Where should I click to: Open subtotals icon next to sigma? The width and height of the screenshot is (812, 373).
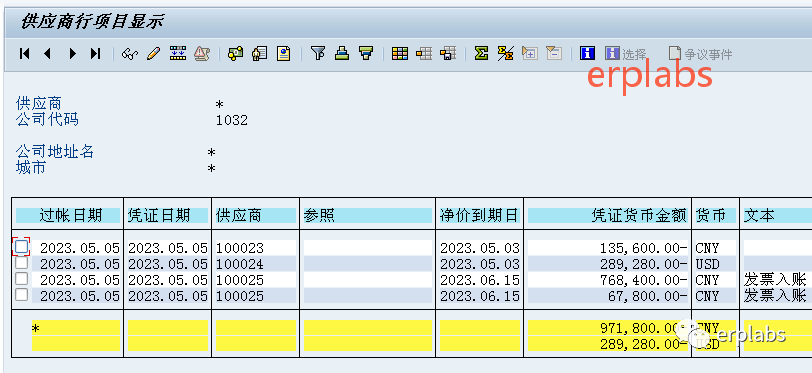click(505, 53)
